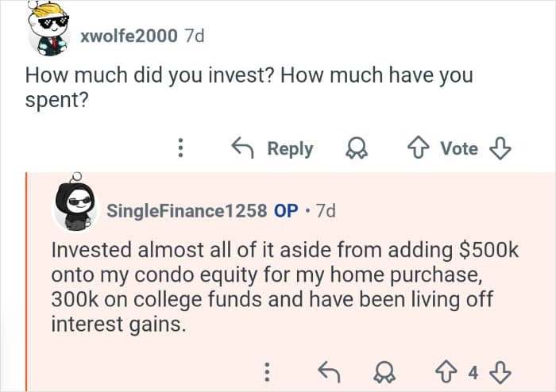
Task: Click reply arrow on SingleFinance1258's comment
Action: tap(327, 371)
